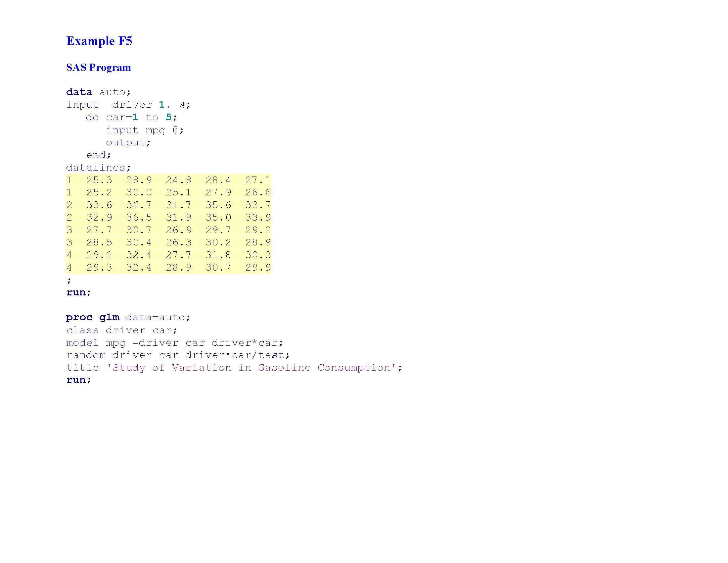Viewport: 728px width, 563px height.
Task: Select the 'SAS Program' subheading
Action: (x=98, y=67)
